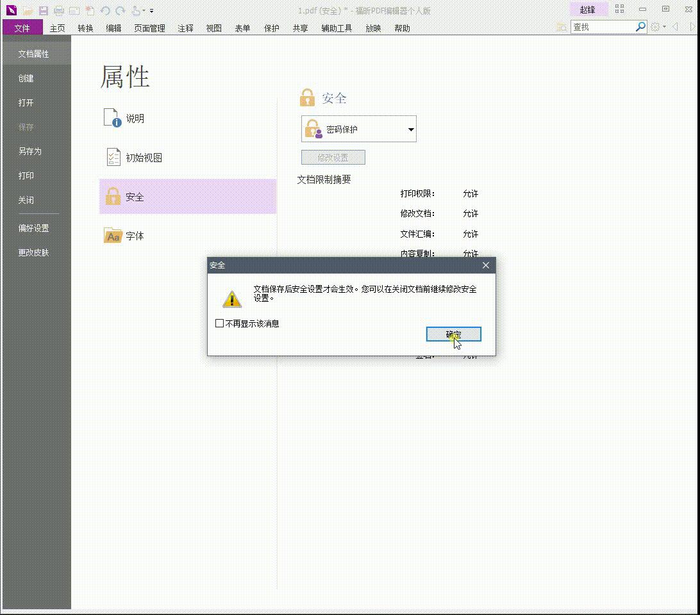Switch to the 主页 ribbon tab

tap(58, 28)
